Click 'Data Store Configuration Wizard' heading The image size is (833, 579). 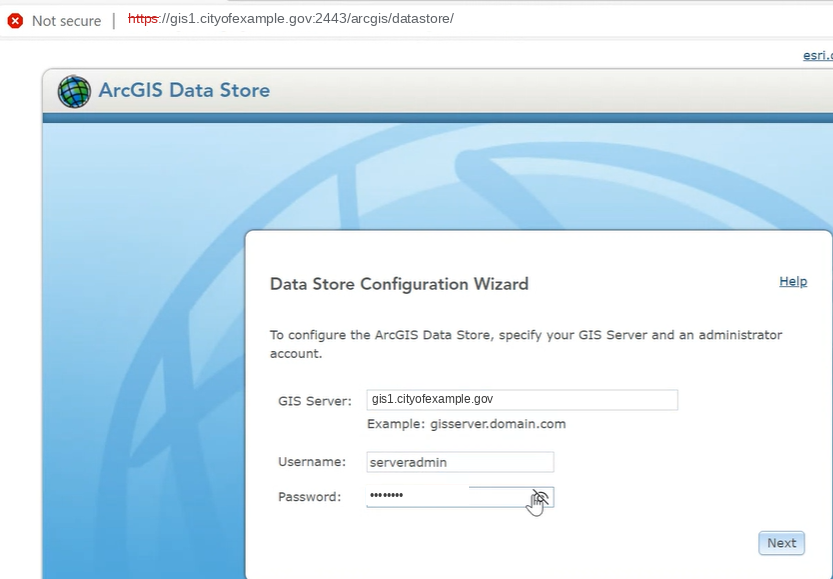click(399, 284)
